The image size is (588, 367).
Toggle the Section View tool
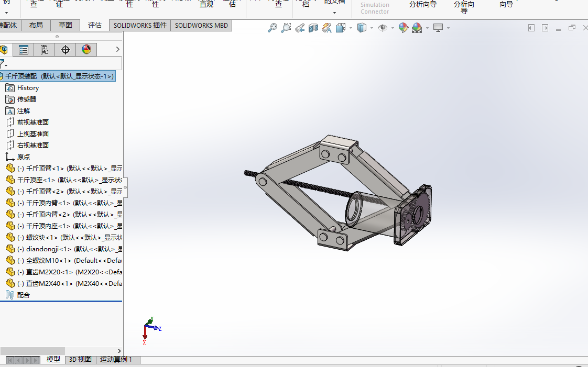pyautogui.click(x=313, y=28)
